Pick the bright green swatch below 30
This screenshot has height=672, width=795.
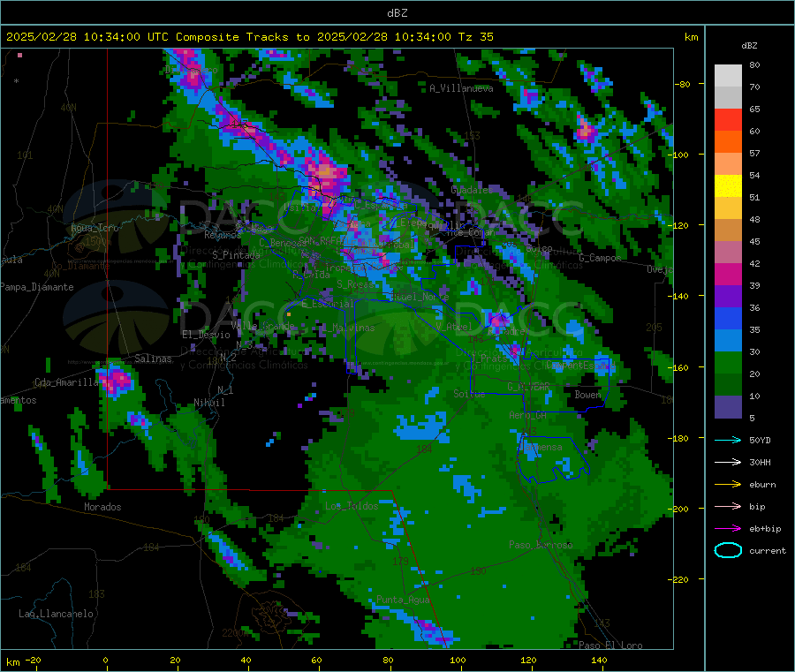pyautogui.click(x=728, y=363)
